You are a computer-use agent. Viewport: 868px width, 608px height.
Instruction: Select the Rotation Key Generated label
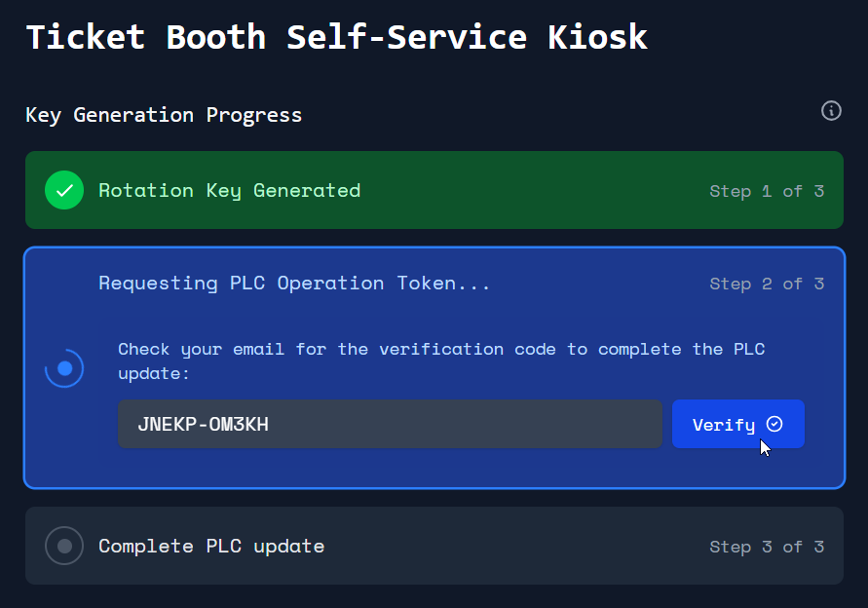pos(229,190)
